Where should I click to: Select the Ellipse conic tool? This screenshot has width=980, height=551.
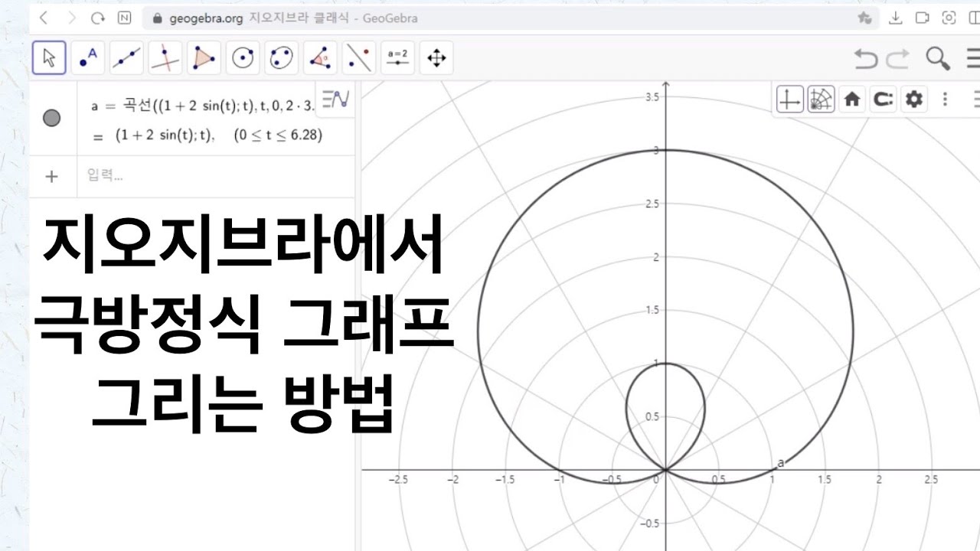coord(281,57)
